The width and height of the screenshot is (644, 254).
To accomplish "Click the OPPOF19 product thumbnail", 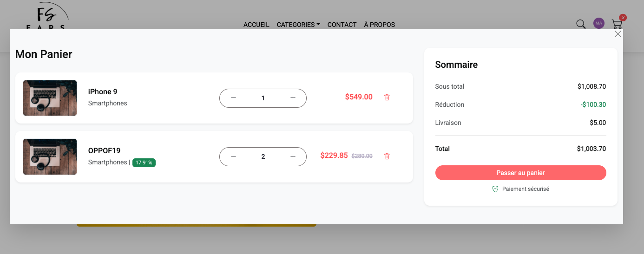I will pos(50,156).
